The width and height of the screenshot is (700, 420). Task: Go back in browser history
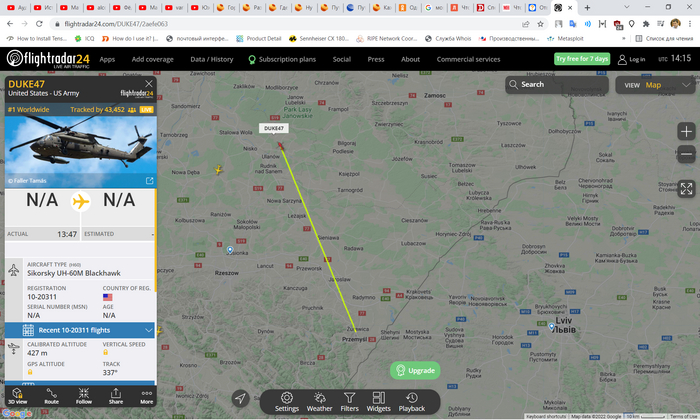(10, 24)
